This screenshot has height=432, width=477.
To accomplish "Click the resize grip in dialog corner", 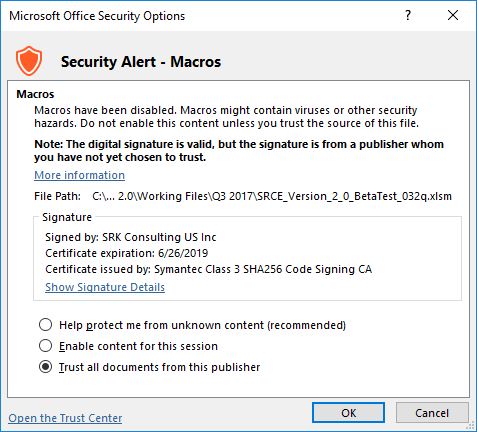I will coord(471,426).
